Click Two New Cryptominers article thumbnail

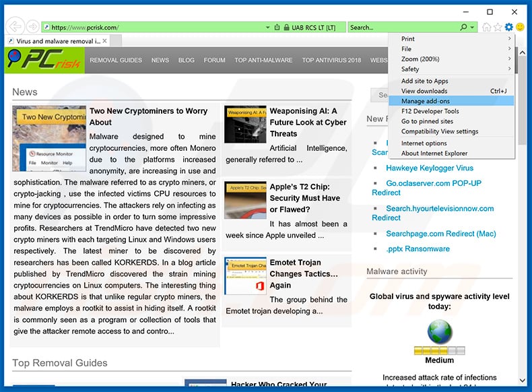point(49,139)
